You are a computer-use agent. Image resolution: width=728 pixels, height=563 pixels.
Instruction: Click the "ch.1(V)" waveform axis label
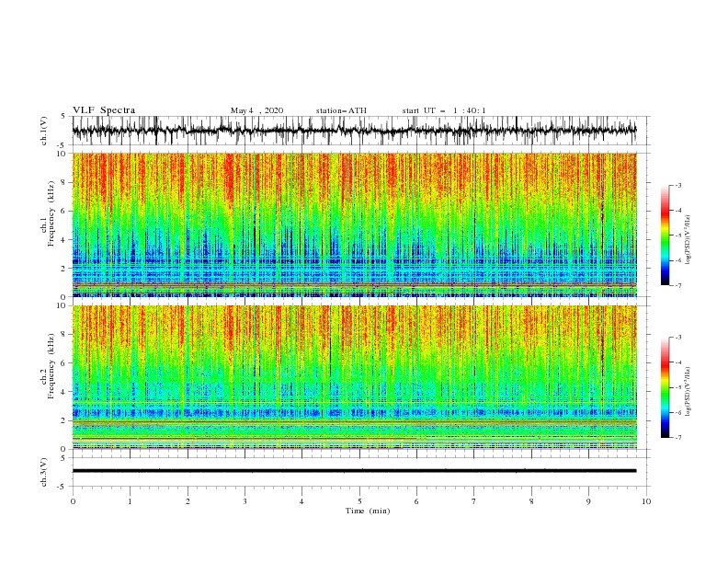point(44,131)
